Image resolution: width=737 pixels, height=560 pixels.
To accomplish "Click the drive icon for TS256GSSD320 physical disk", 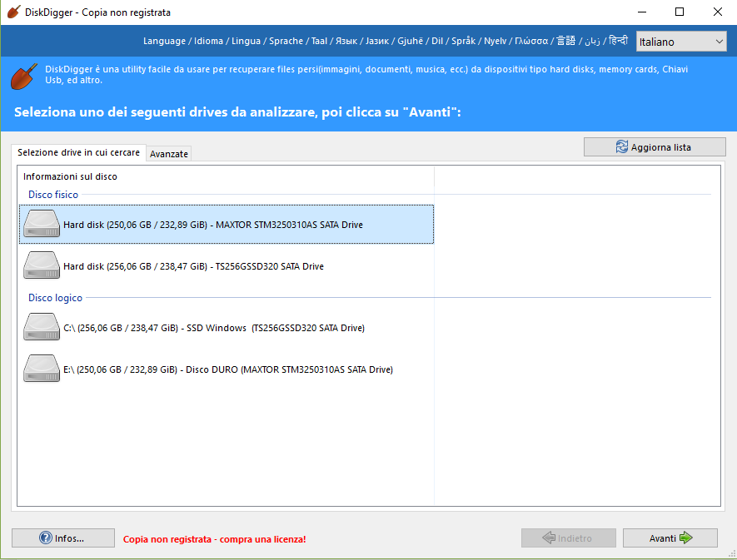I will click(x=42, y=265).
